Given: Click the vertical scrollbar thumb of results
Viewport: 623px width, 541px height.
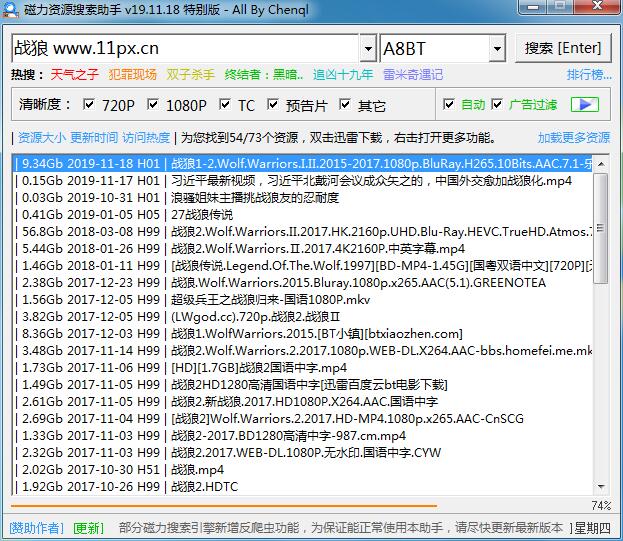Looking at the screenshot, I should 601,228.
